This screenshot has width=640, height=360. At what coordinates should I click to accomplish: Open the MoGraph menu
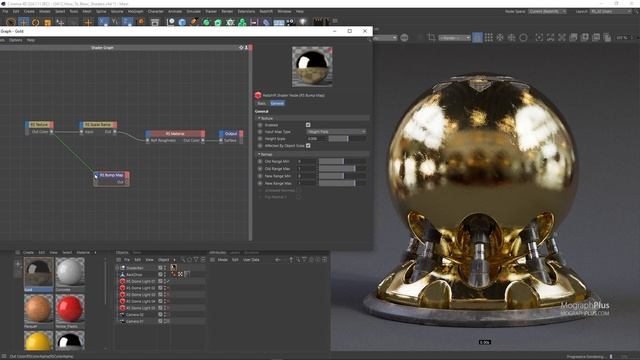tap(136, 11)
